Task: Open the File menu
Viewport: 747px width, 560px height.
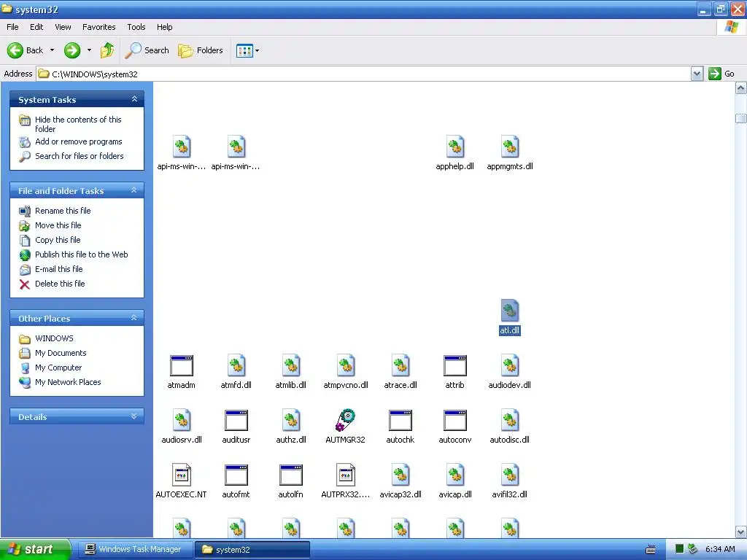Action: (12, 27)
